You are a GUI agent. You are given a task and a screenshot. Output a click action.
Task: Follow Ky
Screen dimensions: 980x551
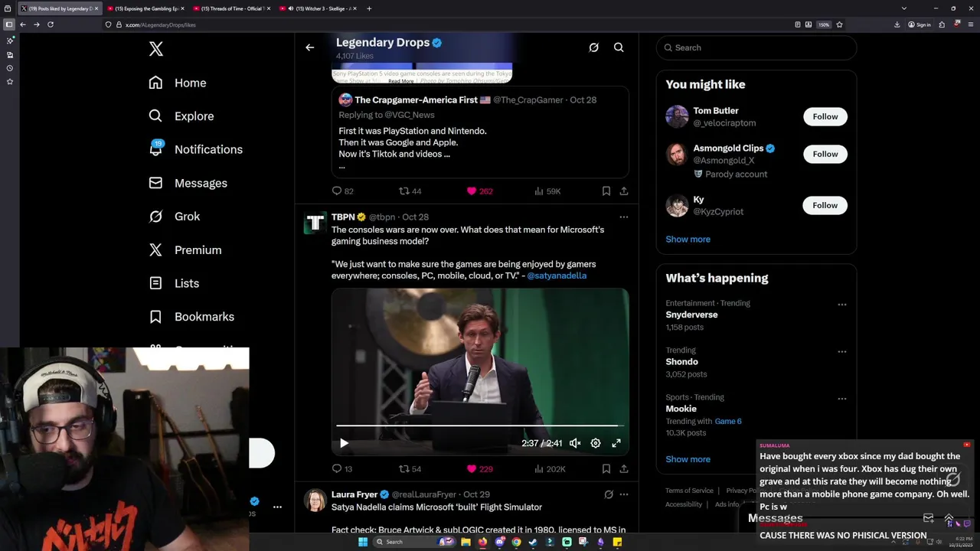[825, 205]
